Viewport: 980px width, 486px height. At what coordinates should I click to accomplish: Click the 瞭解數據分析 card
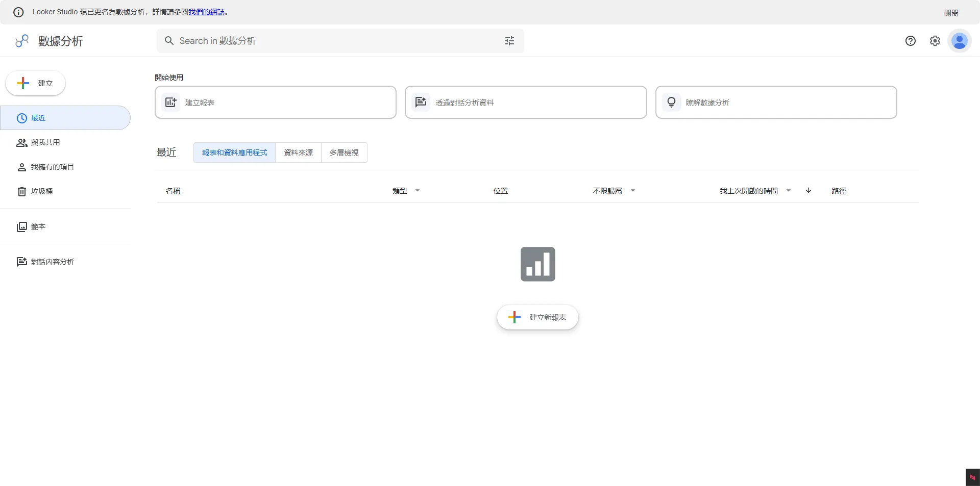pos(776,103)
